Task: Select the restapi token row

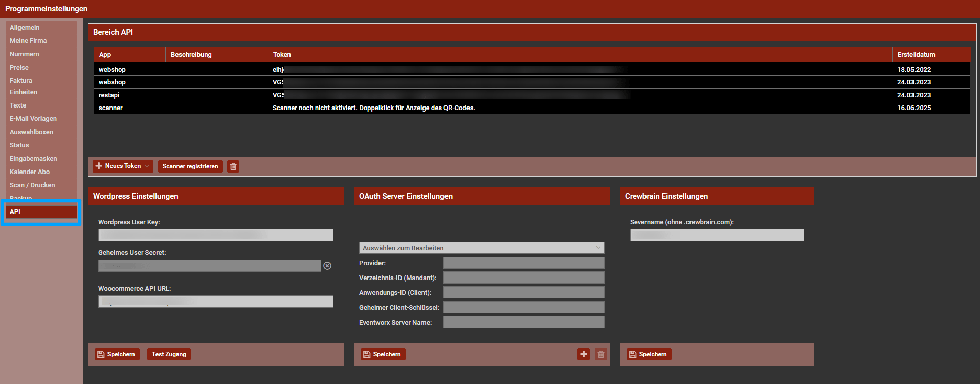Action: pos(532,95)
